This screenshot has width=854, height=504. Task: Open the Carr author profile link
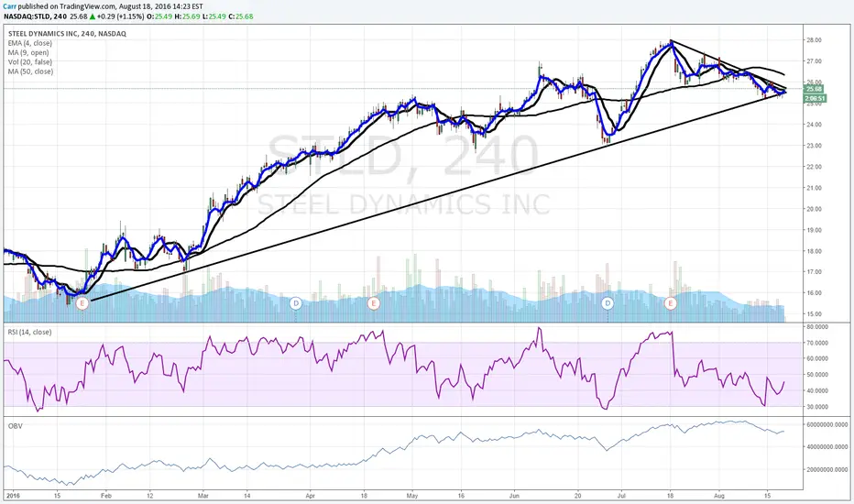point(10,6)
